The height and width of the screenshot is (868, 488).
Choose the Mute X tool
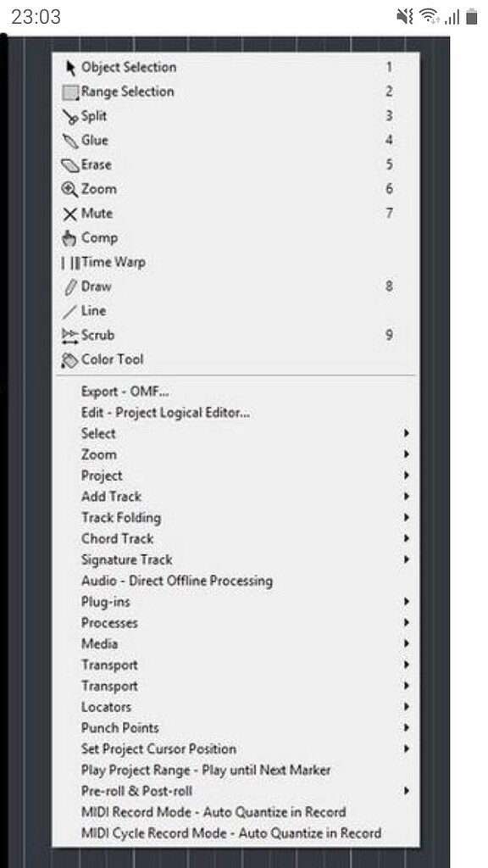tap(69, 214)
